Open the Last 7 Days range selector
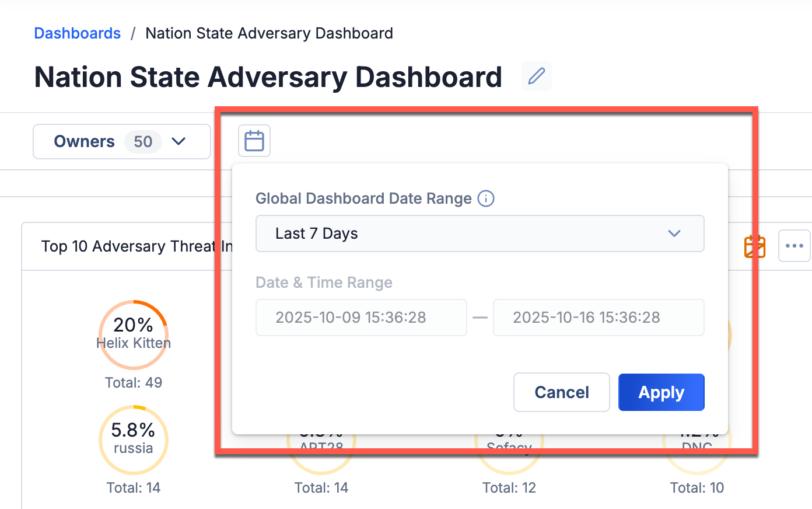The height and width of the screenshot is (509, 812). pyautogui.click(x=480, y=233)
